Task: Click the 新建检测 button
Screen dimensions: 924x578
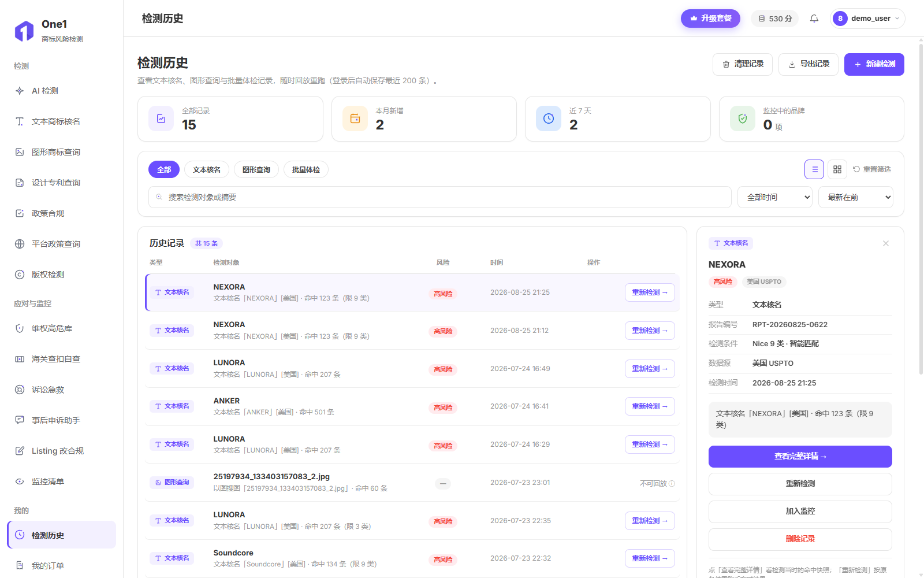Action: [874, 64]
